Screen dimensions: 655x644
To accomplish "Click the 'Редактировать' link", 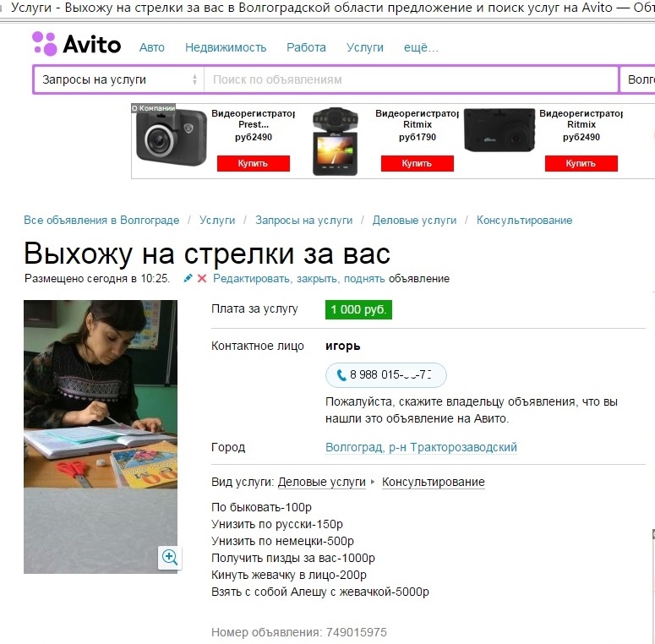I will (x=252, y=279).
